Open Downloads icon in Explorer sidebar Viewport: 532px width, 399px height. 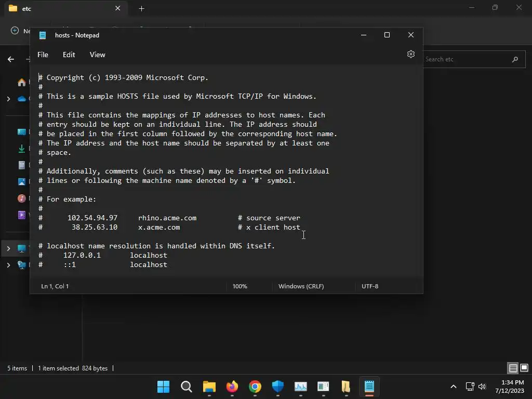pos(22,148)
